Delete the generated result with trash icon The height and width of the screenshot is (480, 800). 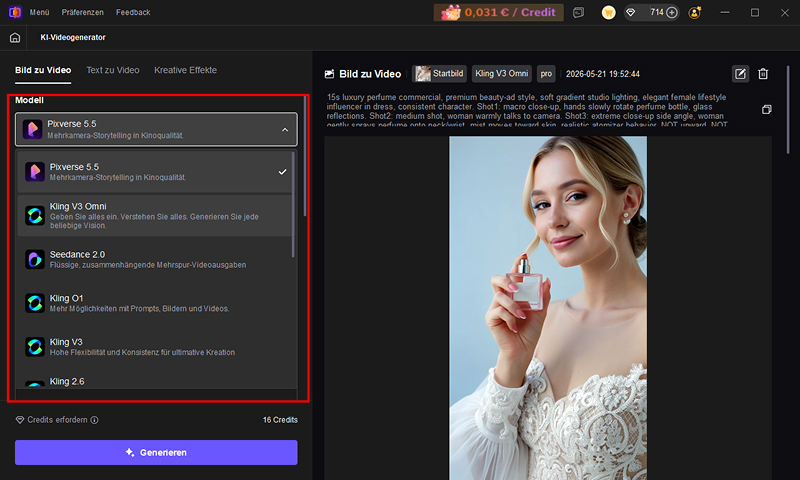pos(763,74)
